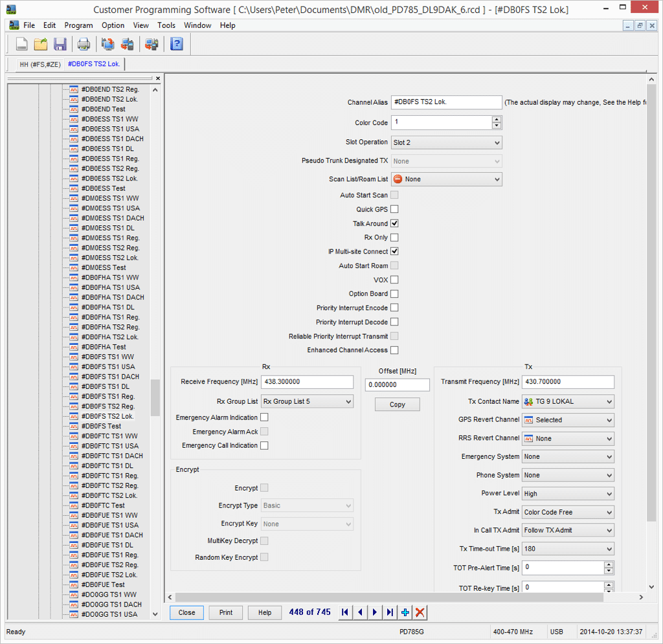The width and height of the screenshot is (663, 644).
Task: Open help using the blue question mark icon
Action: (x=176, y=44)
